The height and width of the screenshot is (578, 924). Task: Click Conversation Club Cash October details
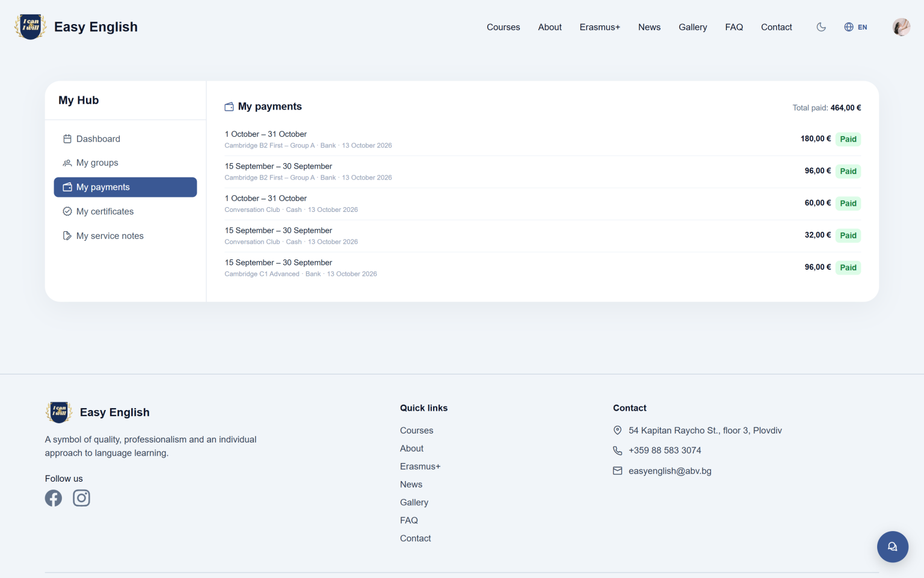point(291,210)
